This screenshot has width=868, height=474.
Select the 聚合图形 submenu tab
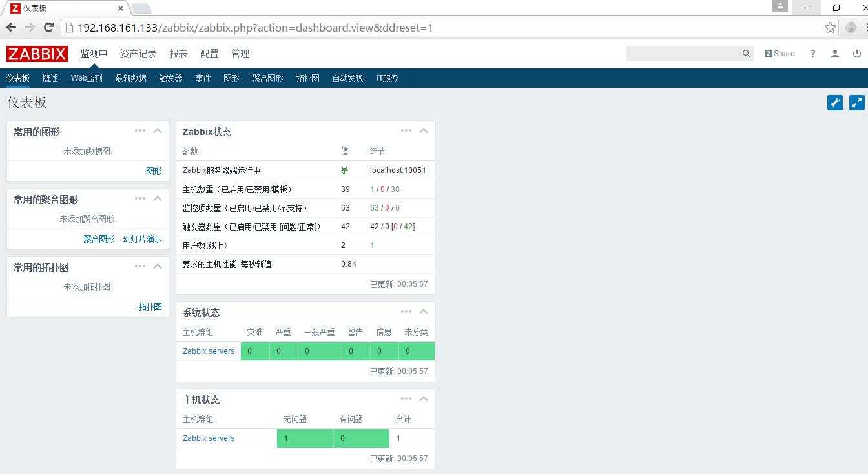pos(267,78)
